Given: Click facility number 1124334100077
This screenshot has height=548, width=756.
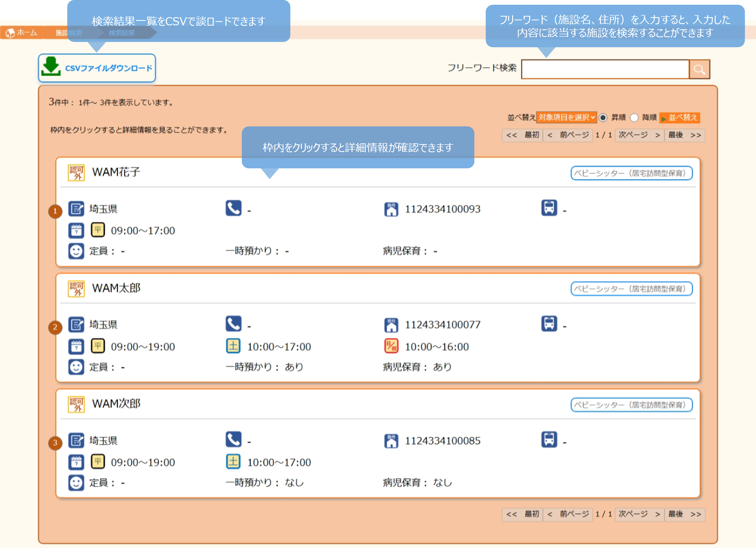Looking at the screenshot, I should tap(443, 325).
